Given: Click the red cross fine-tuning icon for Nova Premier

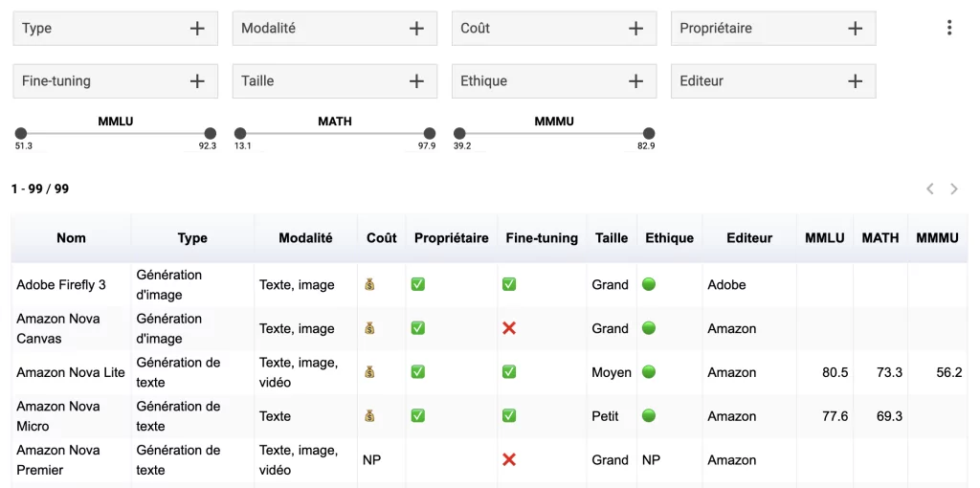Looking at the screenshot, I should point(509,459).
